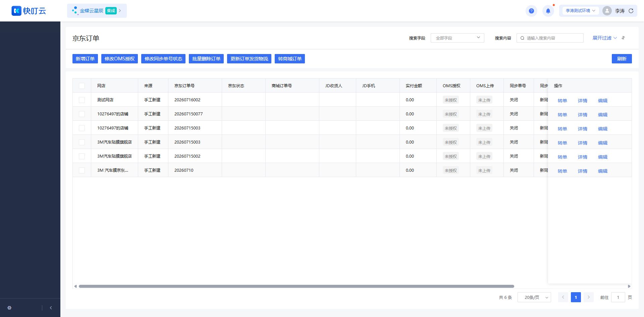The width and height of the screenshot is (644, 317).
Task: Check the box for order 202607150077
Action: pos(82,114)
